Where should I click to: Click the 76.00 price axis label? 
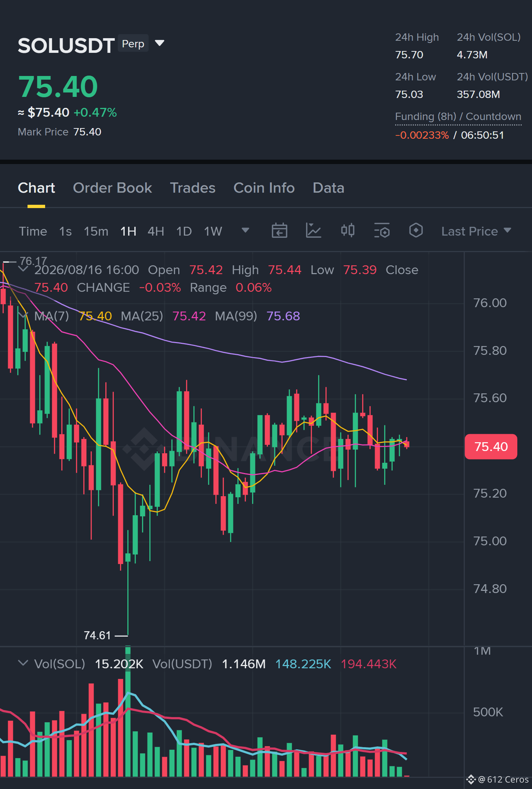click(x=490, y=303)
